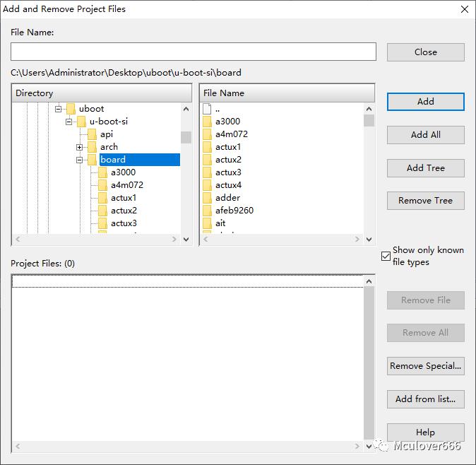Click Project Files list scroll-up arrow
Viewport: 476px width, 465px height.
369,281
